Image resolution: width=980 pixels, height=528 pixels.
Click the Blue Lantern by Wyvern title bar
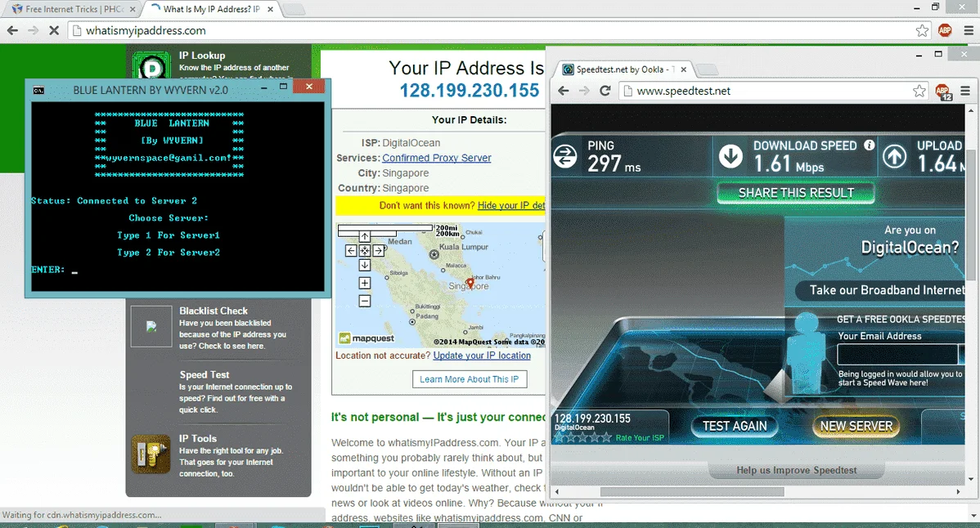click(150, 90)
